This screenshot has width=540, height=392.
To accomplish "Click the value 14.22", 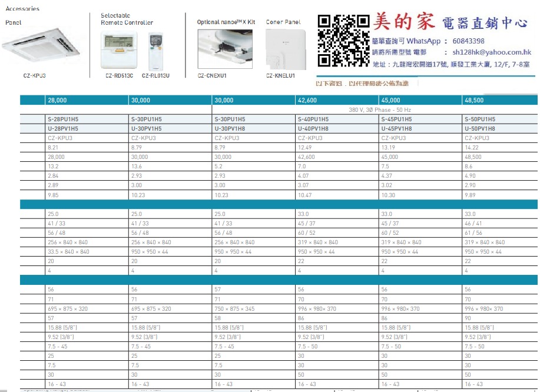I will point(472,147).
